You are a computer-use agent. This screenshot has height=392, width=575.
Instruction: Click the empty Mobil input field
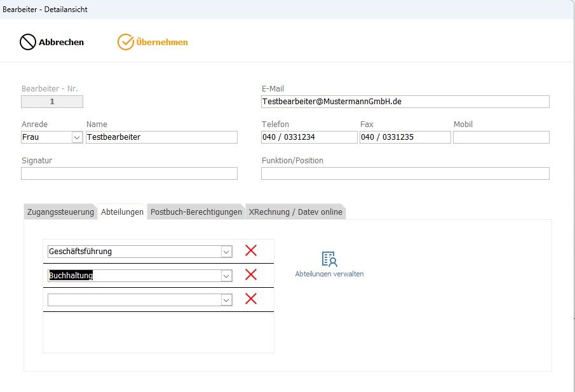pos(501,137)
